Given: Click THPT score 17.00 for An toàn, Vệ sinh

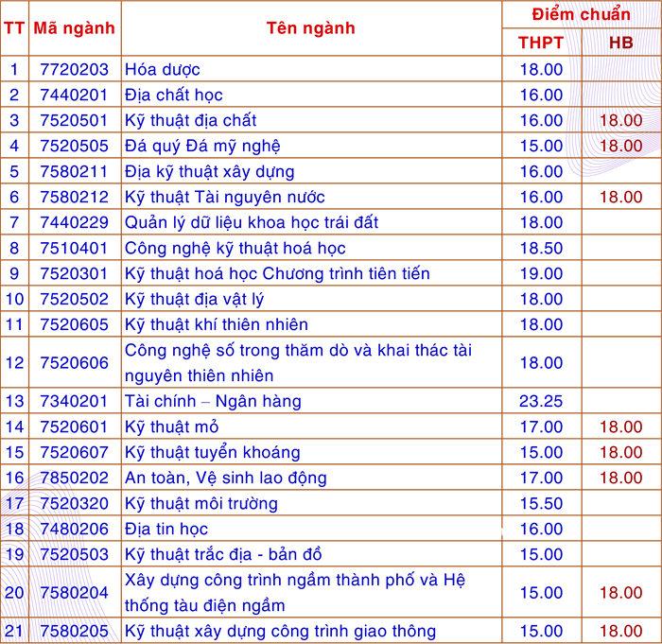Looking at the screenshot, I should click(541, 479).
